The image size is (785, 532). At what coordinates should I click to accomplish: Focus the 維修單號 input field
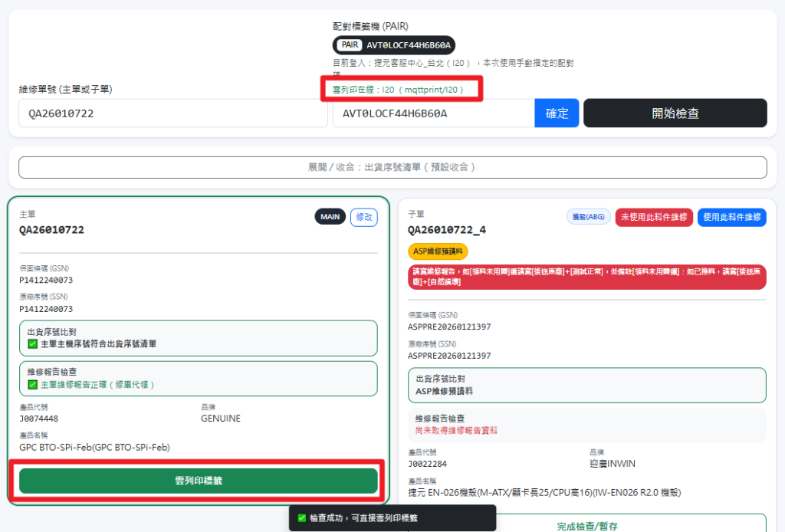pos(172,113)
